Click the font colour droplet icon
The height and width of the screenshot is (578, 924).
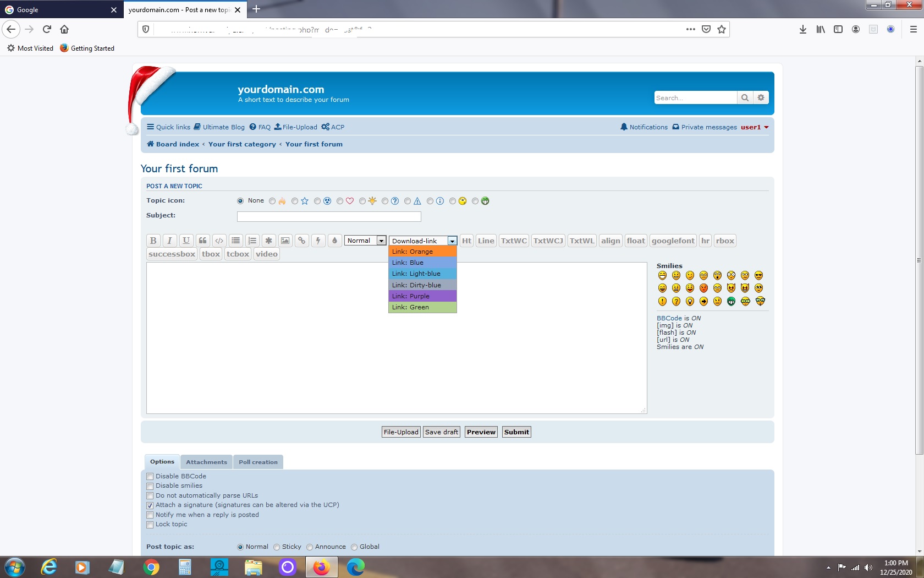334,241
